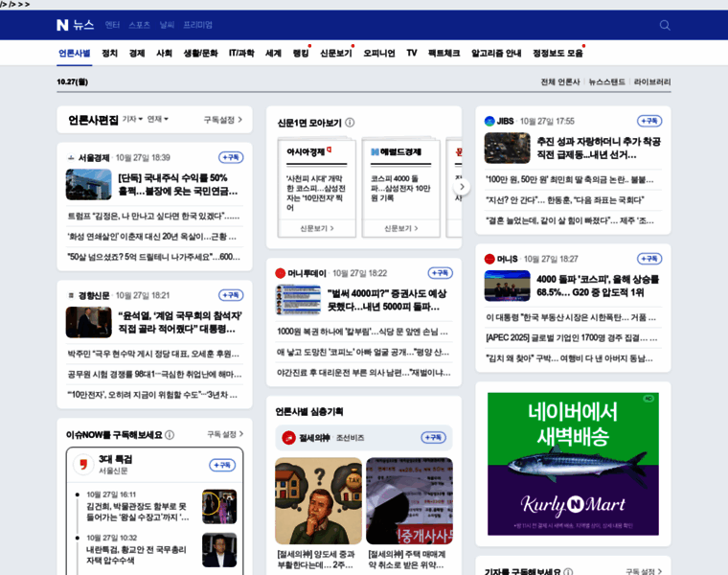Click the info icon next to 이슈NOW를 구독해보세요
Screen dimensions: 728x575
(x=170, y=435)
